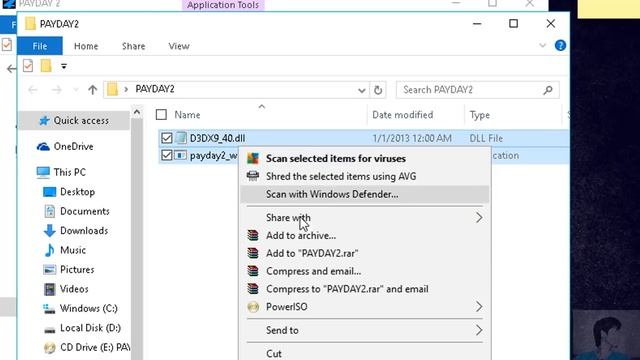Toggle the select-all checkbox in header
Screen dimensions: 640x360
pos(161,115)
